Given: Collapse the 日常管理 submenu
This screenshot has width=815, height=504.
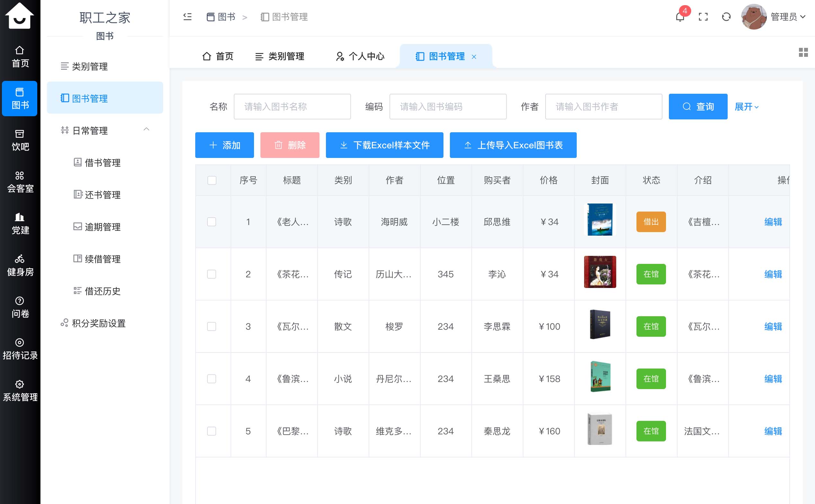Looking at the screenshot, I should 105,130.
